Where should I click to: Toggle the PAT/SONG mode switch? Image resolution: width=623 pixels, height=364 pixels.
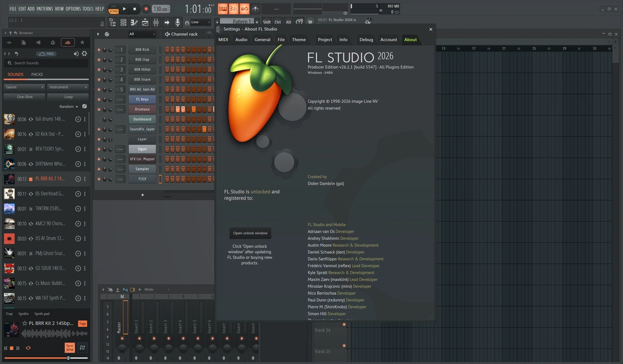[x=113, y=9]
